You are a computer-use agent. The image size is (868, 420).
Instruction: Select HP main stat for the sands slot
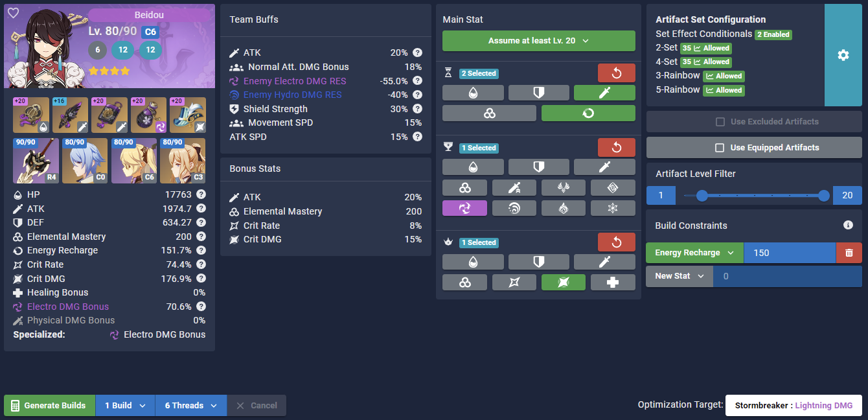click(x=473, y=92)
